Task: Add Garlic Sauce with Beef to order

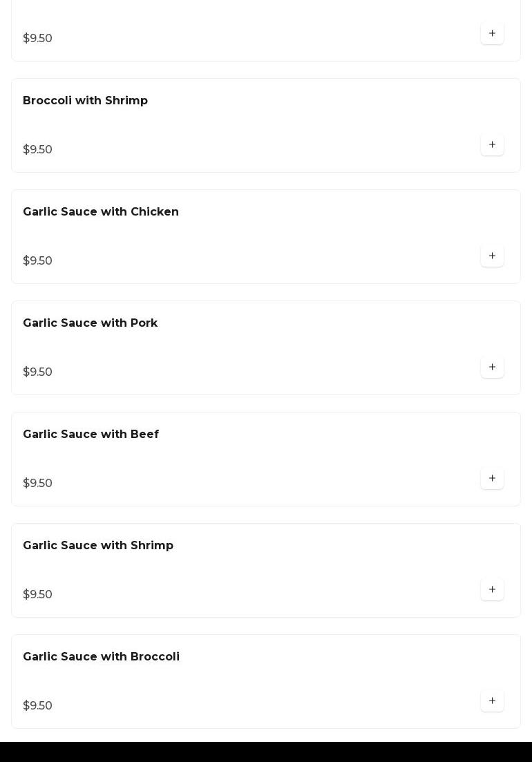Action: pyautogui.click(x=492, y=478)
